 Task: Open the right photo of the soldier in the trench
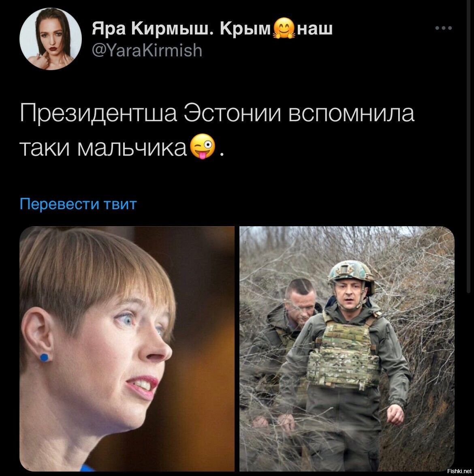pos(347,349)
